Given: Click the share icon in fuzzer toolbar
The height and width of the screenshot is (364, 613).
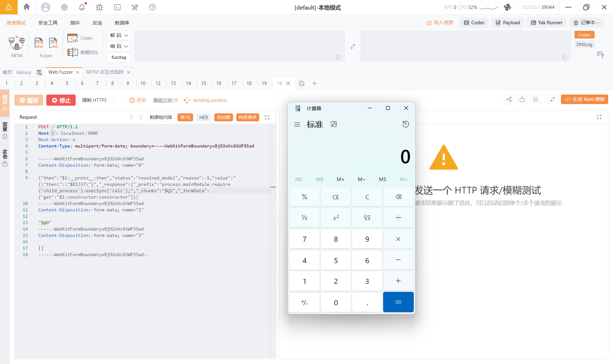Looking at the screenshot, I should pos(509,100).
